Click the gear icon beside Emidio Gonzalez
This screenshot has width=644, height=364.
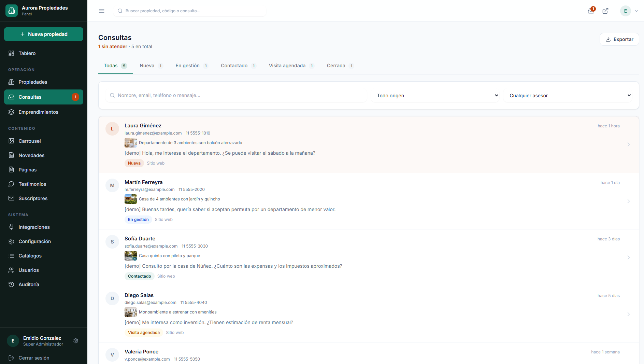click(x=76, y=341)
